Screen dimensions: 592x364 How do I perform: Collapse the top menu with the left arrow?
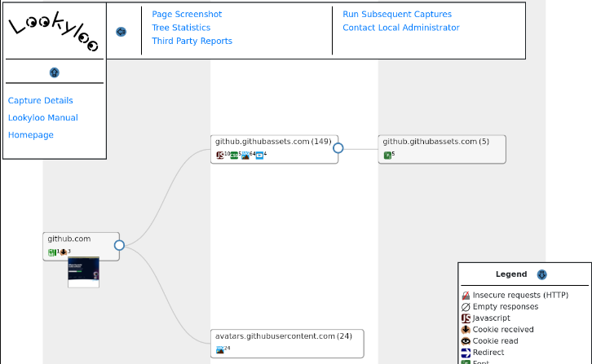pos(121,32)
